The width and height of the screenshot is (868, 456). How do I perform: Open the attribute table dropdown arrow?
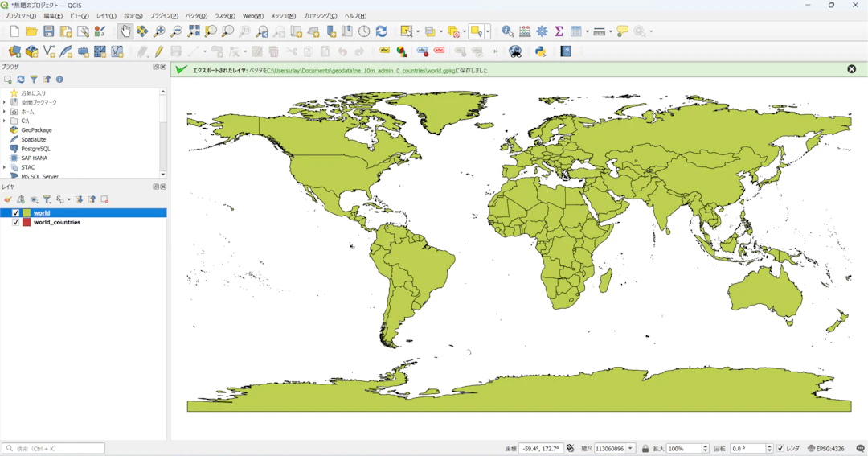(588, 31)
